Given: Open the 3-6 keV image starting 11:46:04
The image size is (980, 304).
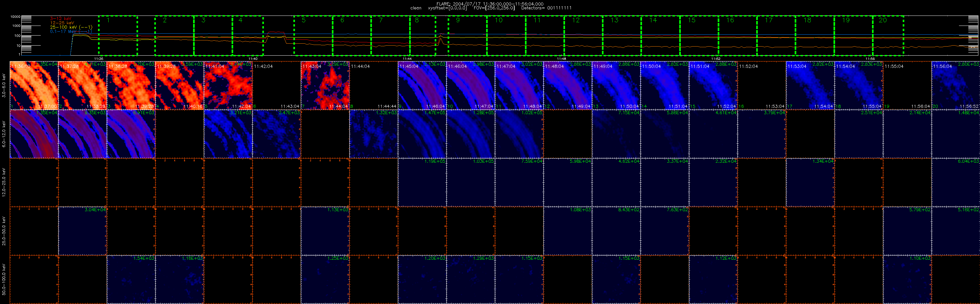Looking at the screenshot, I should pyautogui.click(x=471, y=85).
